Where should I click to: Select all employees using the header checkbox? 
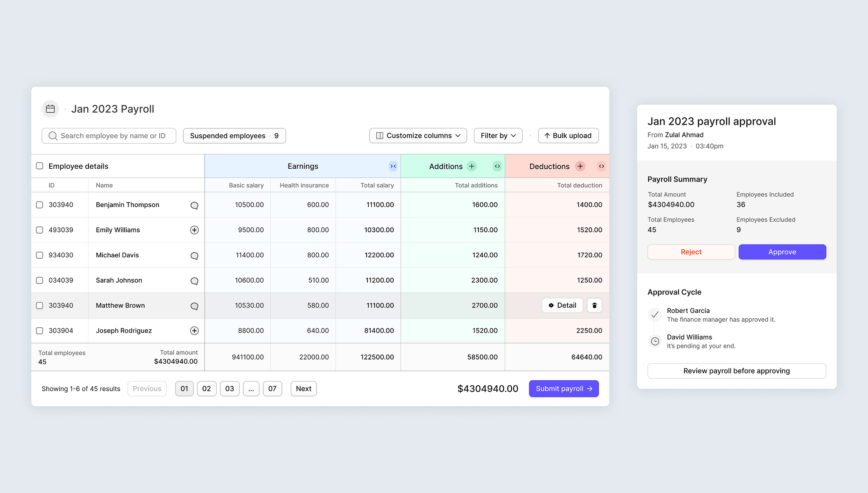pyautogui.click(x=39, y=166)
